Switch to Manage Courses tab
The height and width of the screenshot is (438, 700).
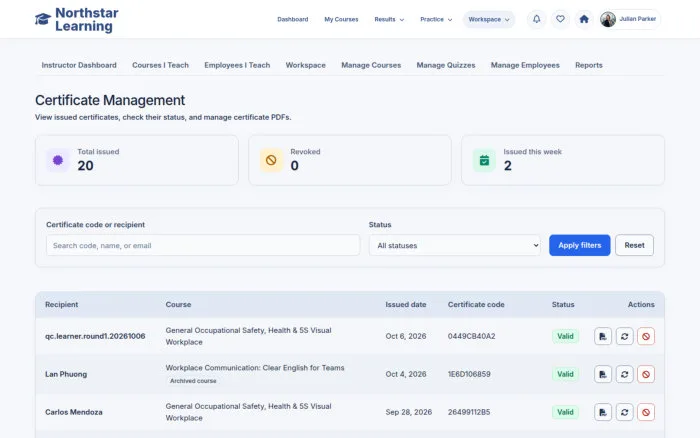[x=371, y=65]
